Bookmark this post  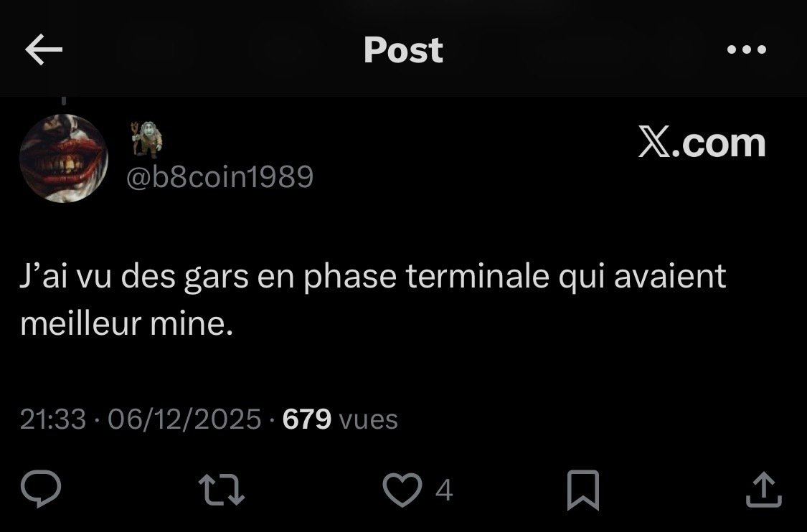pyautogui.click(x=583, y=490)
